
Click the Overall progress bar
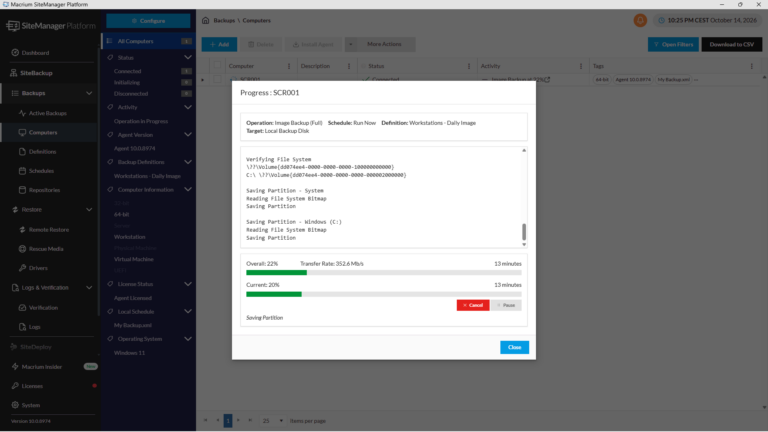[x=384, y=273]
